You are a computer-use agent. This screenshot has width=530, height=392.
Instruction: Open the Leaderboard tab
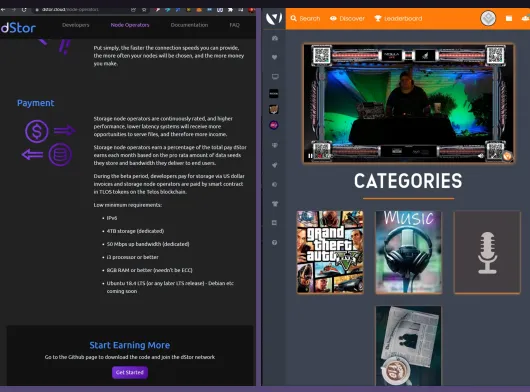[x=398, y=19]
